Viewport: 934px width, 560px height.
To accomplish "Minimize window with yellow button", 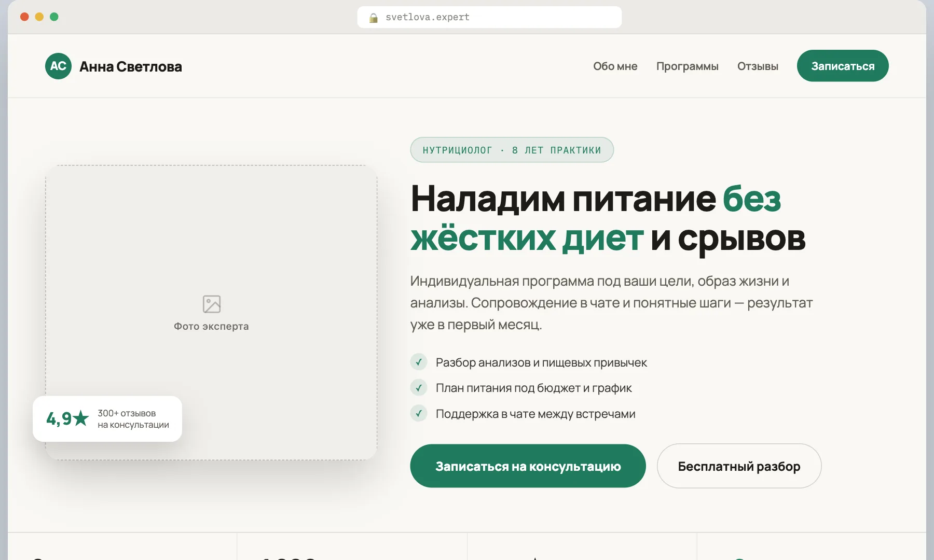I will [x=39, y=17].
